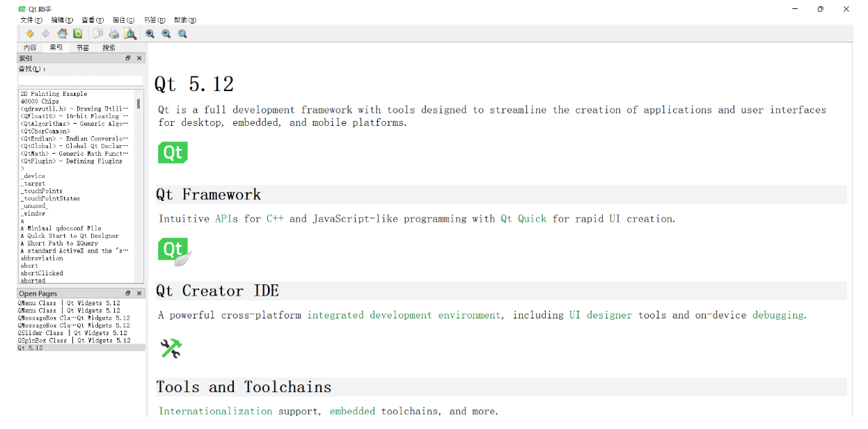Open the Internationalization link
Viewport: 868px width, 429px height.
(x=215, y=411)
